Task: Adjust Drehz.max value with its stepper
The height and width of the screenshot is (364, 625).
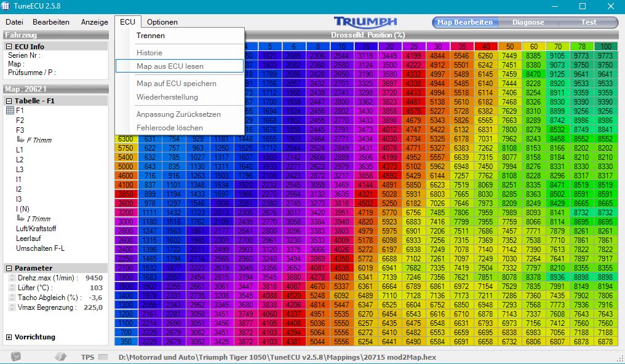Action: (12, 278)
